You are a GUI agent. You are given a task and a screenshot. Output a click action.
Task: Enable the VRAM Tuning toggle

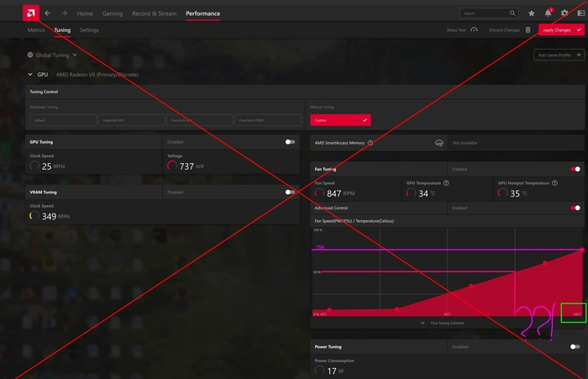point(290,192)
